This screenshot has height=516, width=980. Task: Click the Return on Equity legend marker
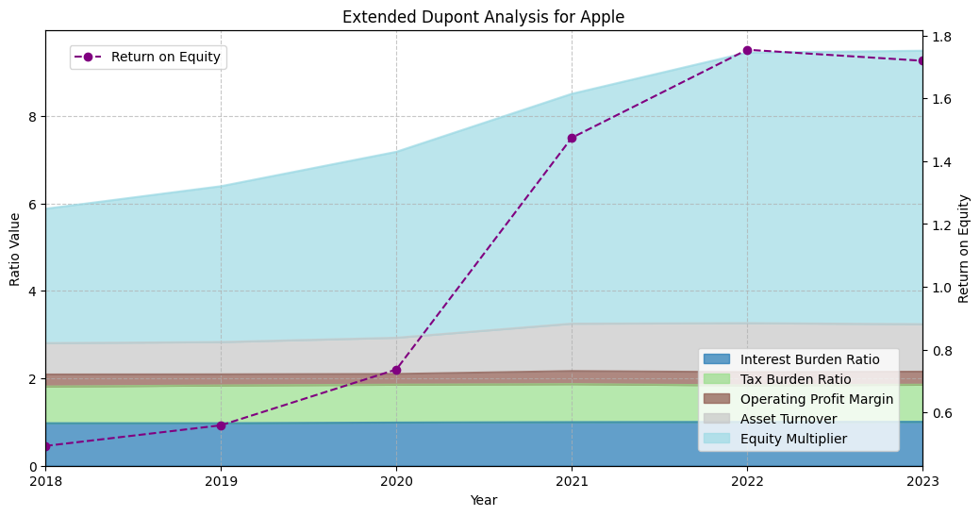88,57
